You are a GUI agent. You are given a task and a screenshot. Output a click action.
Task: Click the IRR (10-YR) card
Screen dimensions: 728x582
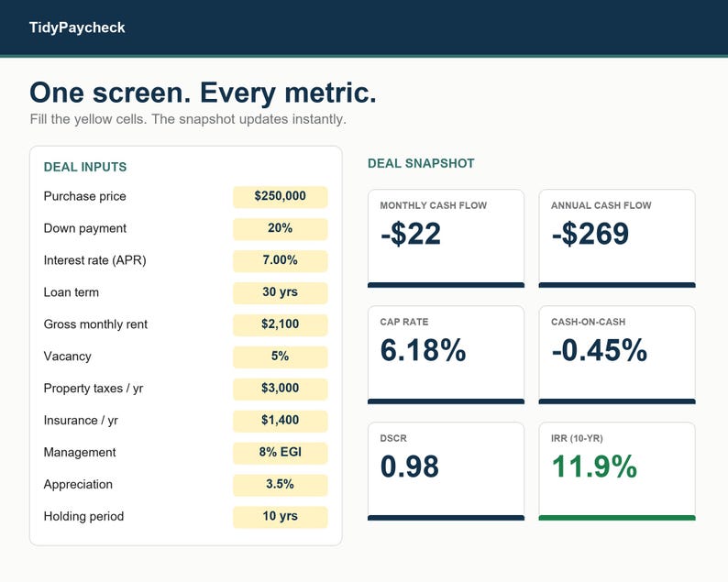point(617,471)
